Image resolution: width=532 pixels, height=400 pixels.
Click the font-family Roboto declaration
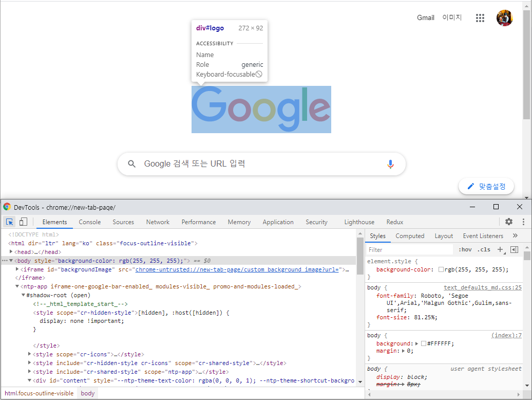[444, 303]
